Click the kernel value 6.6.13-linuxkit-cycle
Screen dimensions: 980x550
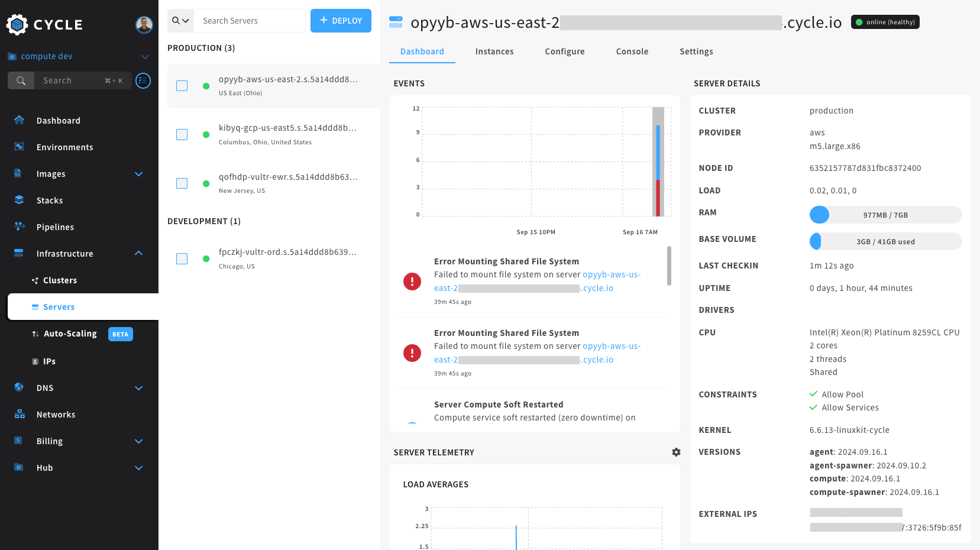(x=849, y=430)
